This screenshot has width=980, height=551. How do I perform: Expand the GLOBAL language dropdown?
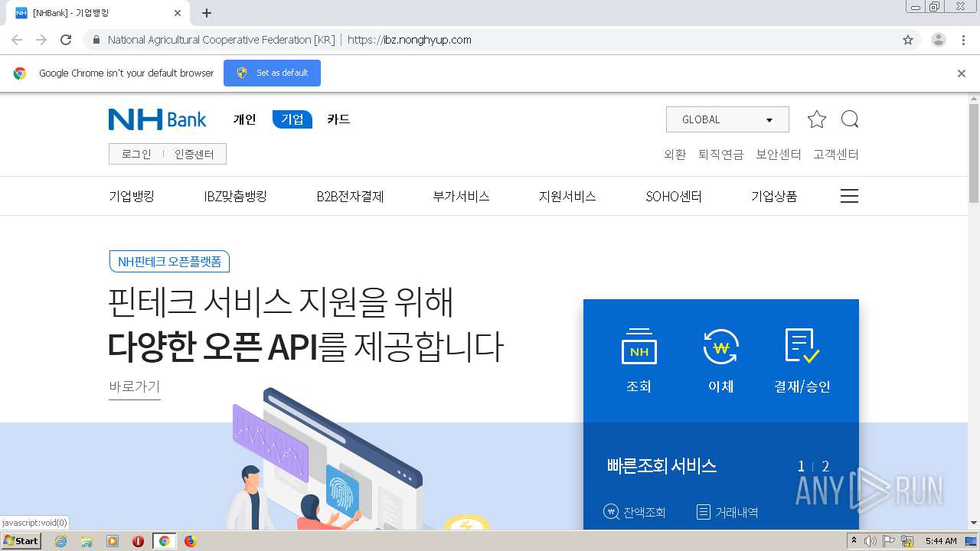point(727,119)
